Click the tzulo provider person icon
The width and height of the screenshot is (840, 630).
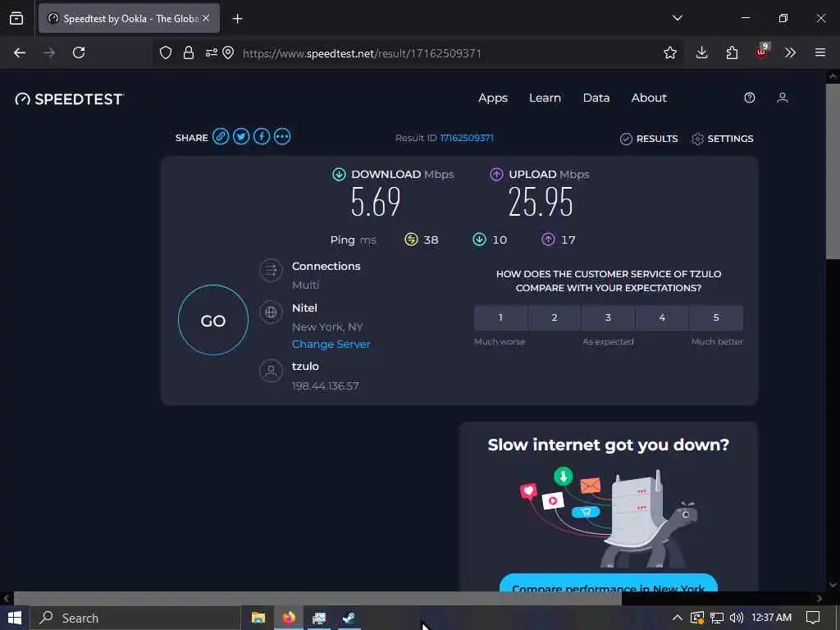(x=271, y=370)
